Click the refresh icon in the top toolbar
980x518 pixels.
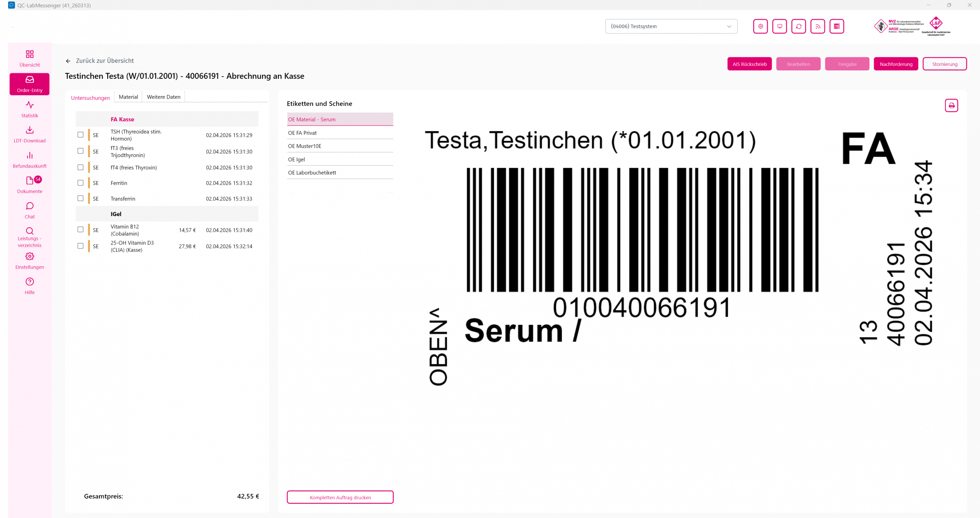pyautogui.click(x=799, y=26)
